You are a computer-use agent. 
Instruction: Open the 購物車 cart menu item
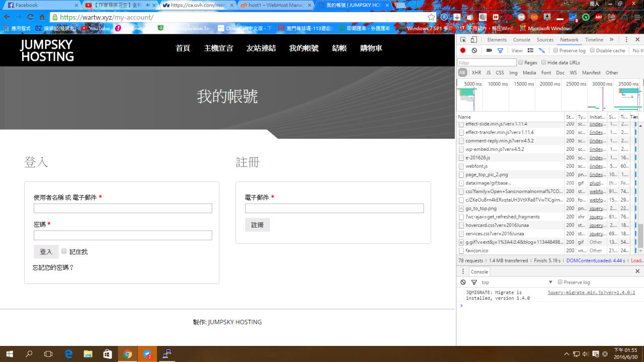tap(371, 48)
